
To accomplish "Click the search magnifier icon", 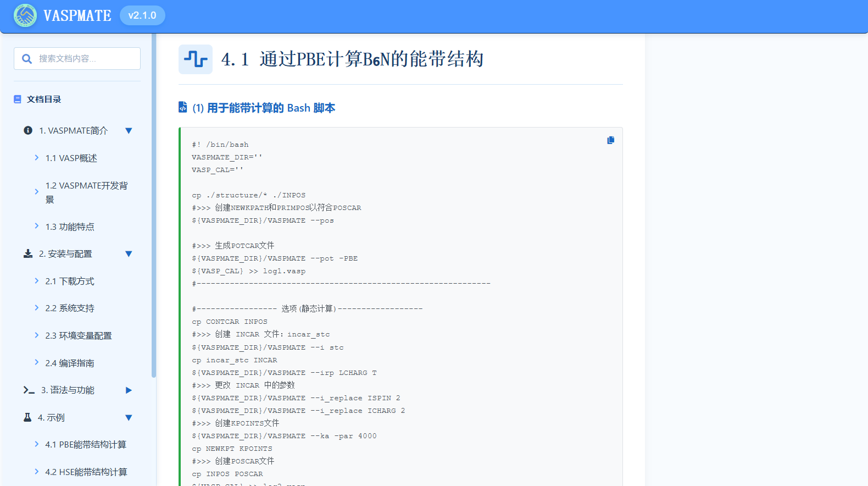I will [27, 59].
